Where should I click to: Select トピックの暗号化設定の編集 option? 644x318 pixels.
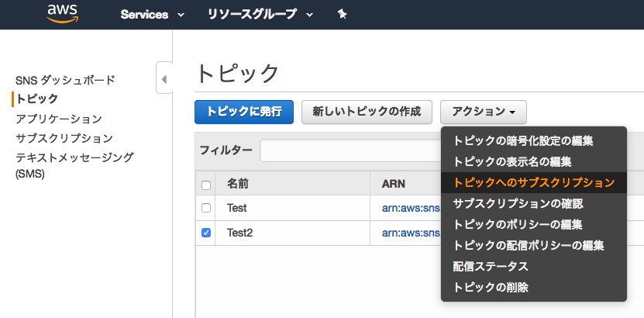pyautogui.click(x=523, y=141)
